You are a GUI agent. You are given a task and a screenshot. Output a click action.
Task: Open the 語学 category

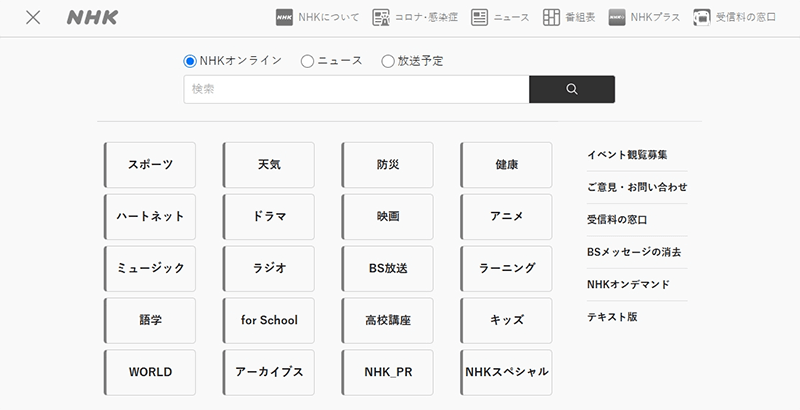[150, 321]
